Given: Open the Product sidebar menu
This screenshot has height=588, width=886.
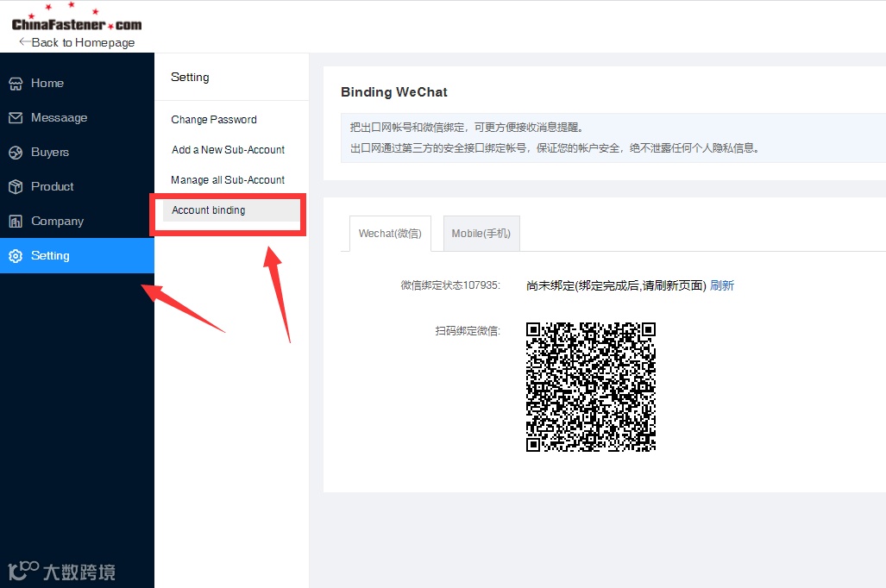Looking at the screenshot, I should coord(77,186).
